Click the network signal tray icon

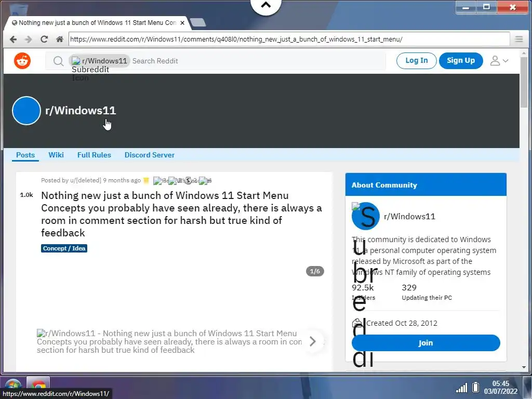pos(461,388)
